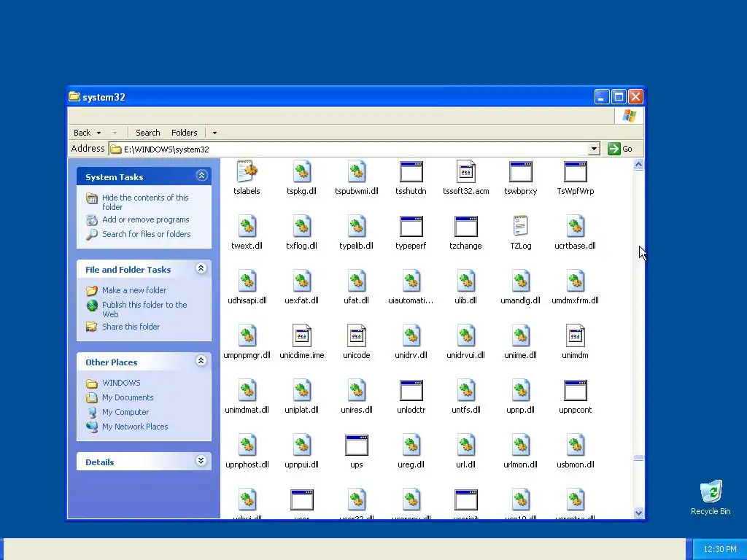This screenshot has height=560, width=747.
Task: Click the tsshutdn application icon
Action: 411,171
